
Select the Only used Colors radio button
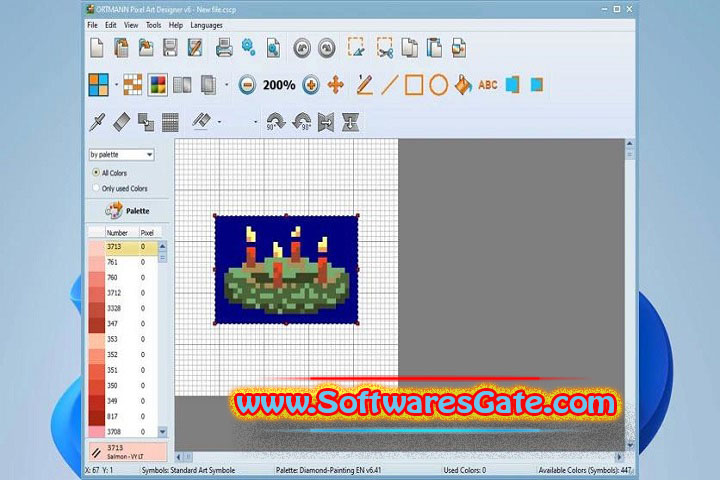pos(96,188)
